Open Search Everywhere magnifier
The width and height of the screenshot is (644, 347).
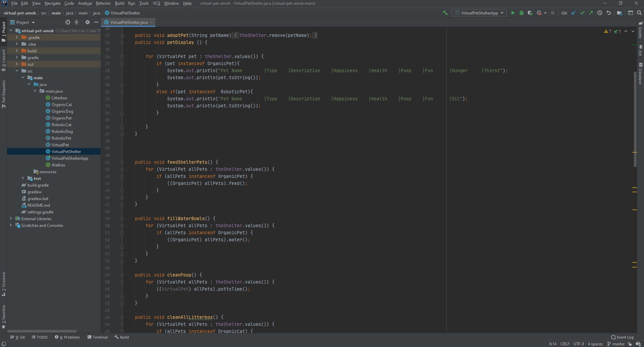(639, 13)
